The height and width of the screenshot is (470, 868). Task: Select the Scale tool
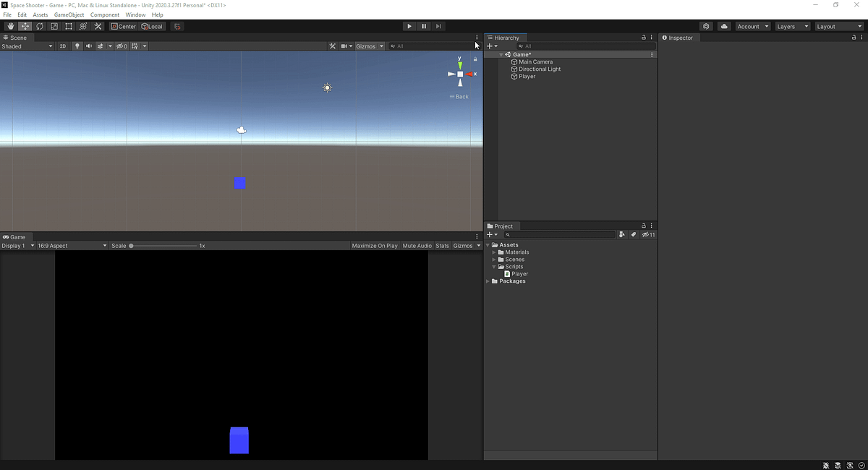tap(54, 26)
